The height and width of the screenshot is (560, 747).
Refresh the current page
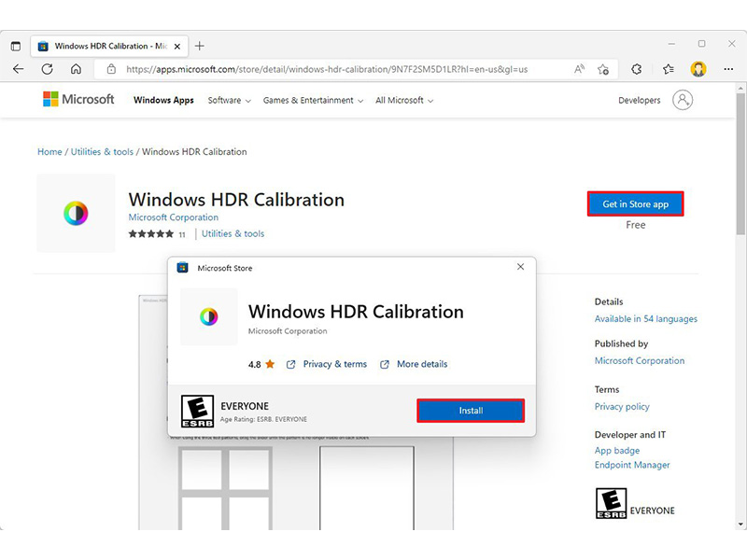pyautogui.click(x=48, y=69)
